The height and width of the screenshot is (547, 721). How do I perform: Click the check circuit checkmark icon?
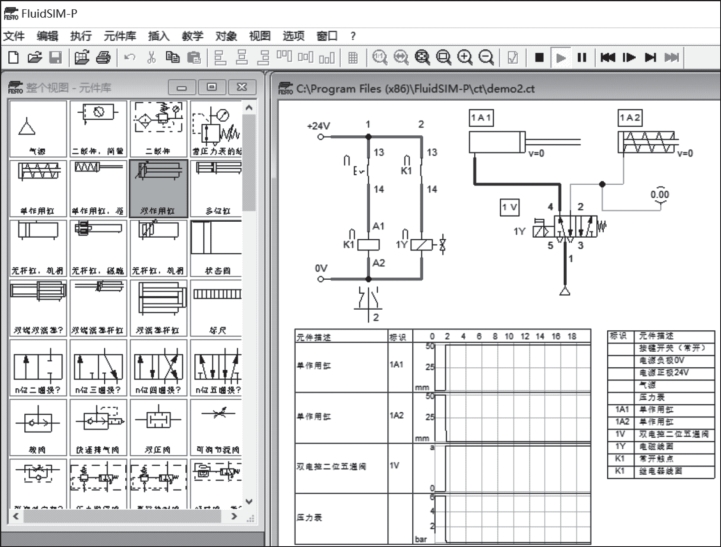coord(512,58)
